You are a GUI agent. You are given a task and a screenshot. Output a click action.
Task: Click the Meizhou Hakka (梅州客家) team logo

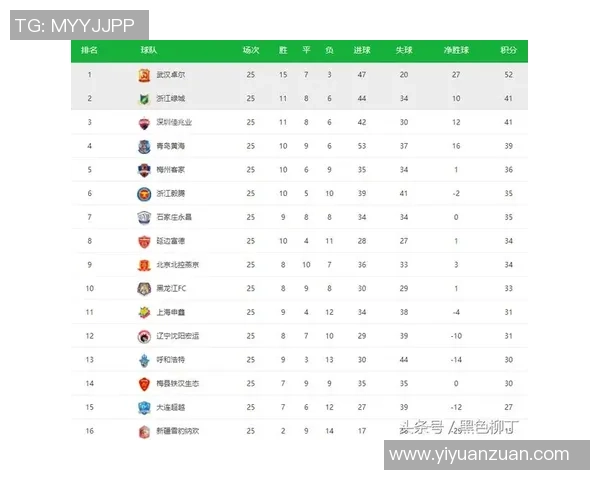tap(144, 170)
